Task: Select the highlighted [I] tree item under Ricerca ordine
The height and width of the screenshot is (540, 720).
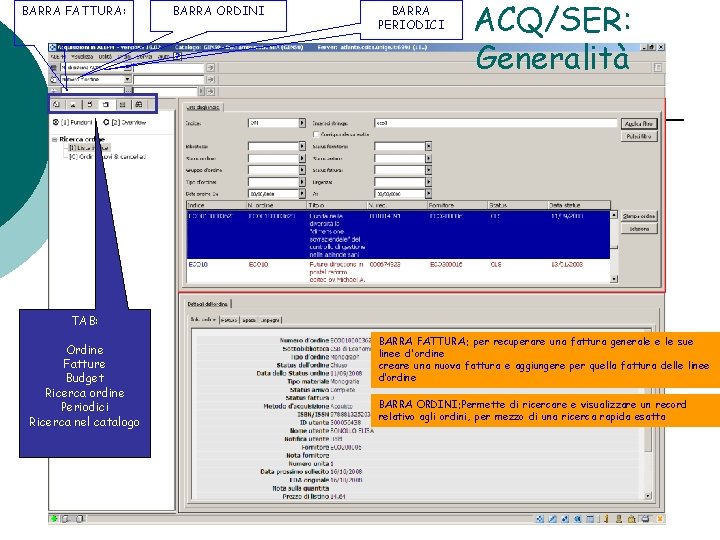Action: pos(89,148)
